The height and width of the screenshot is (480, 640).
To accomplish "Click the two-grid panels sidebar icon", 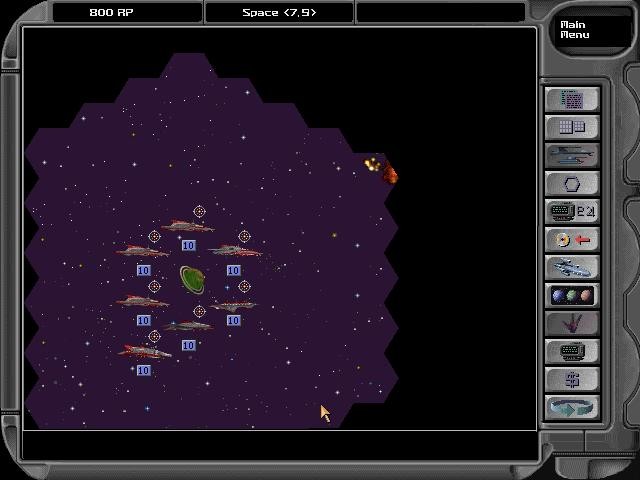I will point(572,127).
